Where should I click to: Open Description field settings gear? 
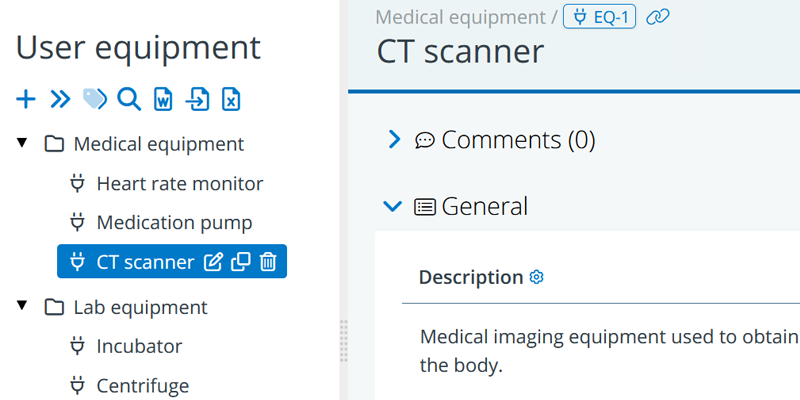pyautogui.click(x=536, y=277)
